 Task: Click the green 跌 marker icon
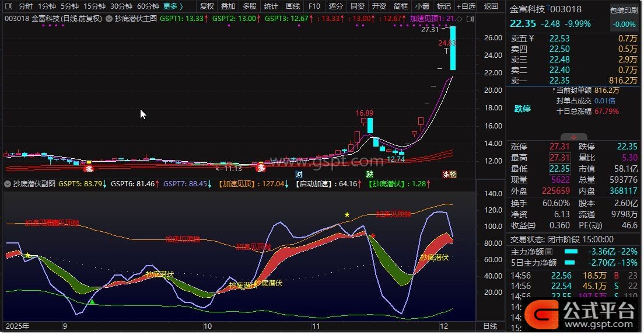(x=369, y=175)
